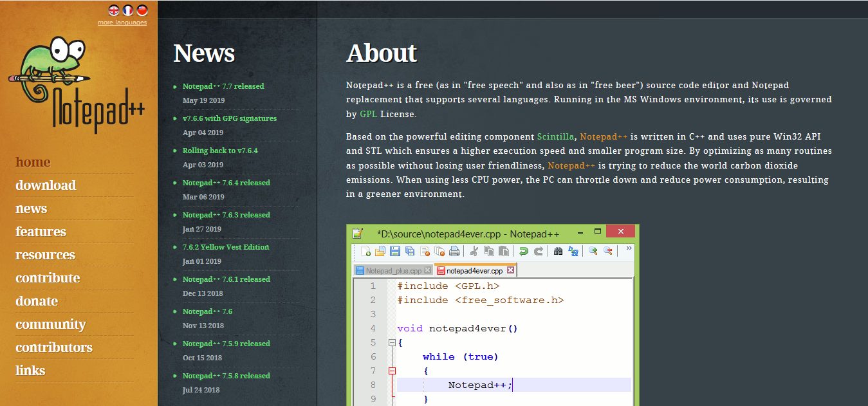
Task: Open the features page
Action: 41,232
